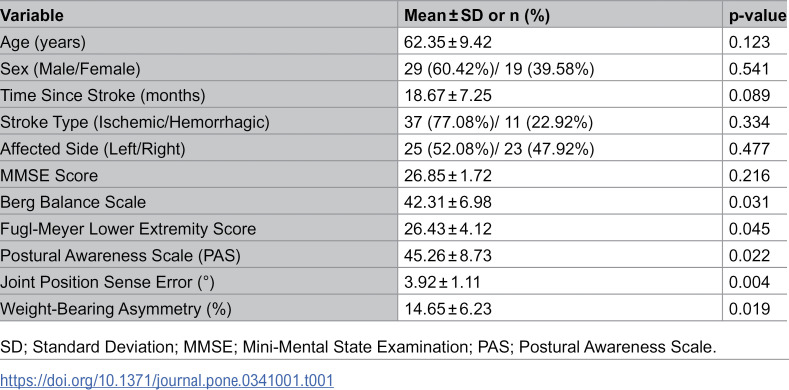Image resolution: width=789 pixels, height=390 pixels.
Task: Select the Time Since Stroke value 18.67±7.25
Action: pyautogui.click(x=448, y=96)
